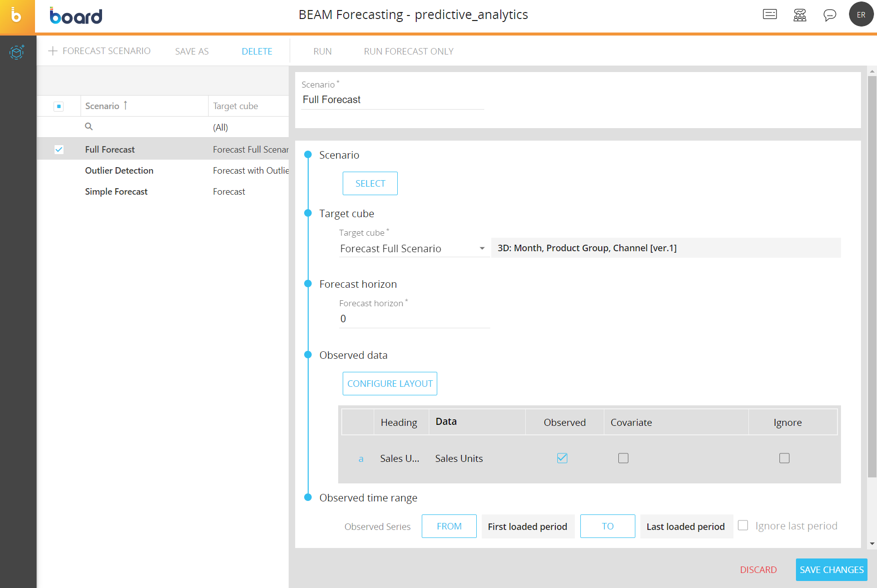877x588 pixels.
Task: Click the plus icon for Forecast Scenario
Action: [53, 51]
